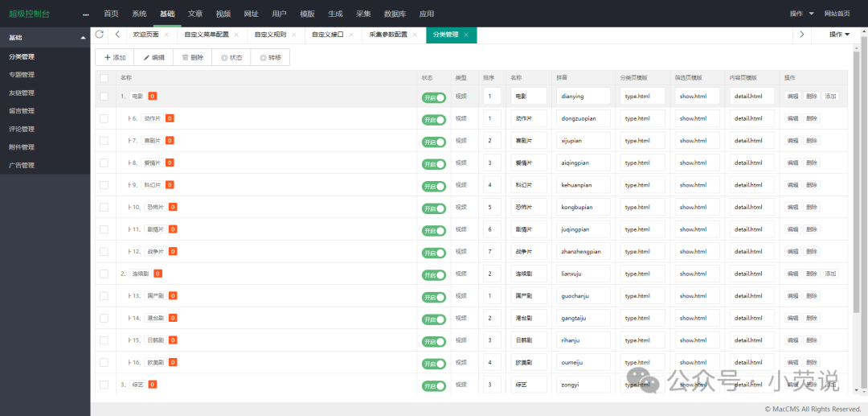Click the 添加 toolbar button with plus icon
This screenshot has height=416, width=868.
(x=115, y=58)
